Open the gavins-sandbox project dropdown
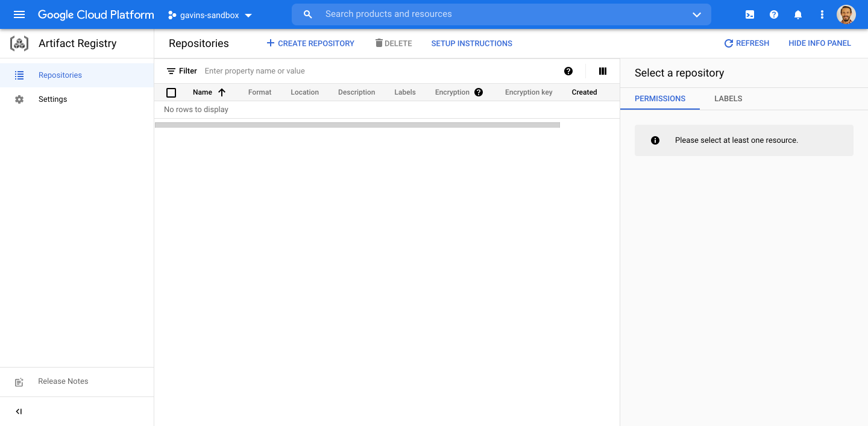This screenshot has height=426, width=868. tap(210, 14)
